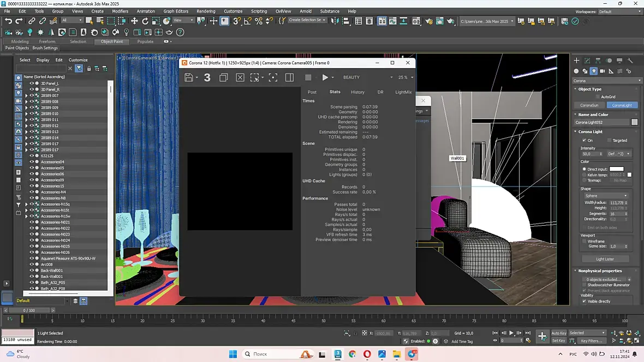
Task: Open the Sphere shape dropdown
Action: coord(606,196)
